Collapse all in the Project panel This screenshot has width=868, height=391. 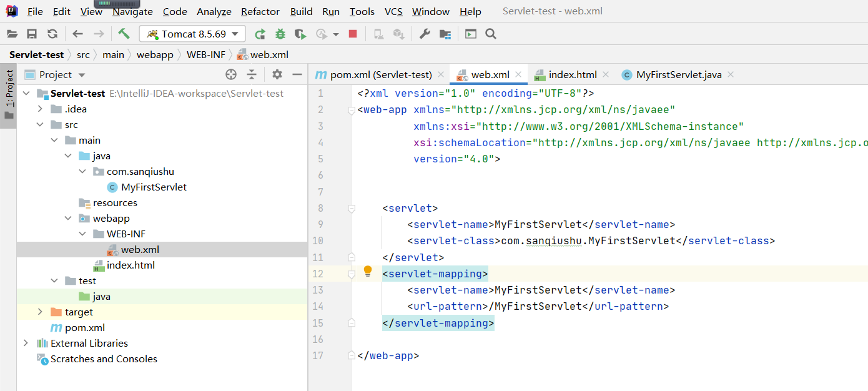(x=252, y=74)
